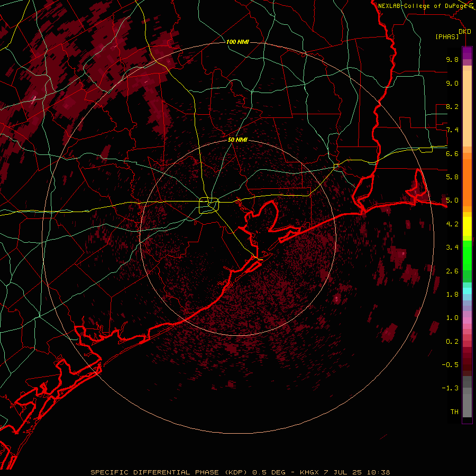Click the DKD product code label

[x=465, y=32]
